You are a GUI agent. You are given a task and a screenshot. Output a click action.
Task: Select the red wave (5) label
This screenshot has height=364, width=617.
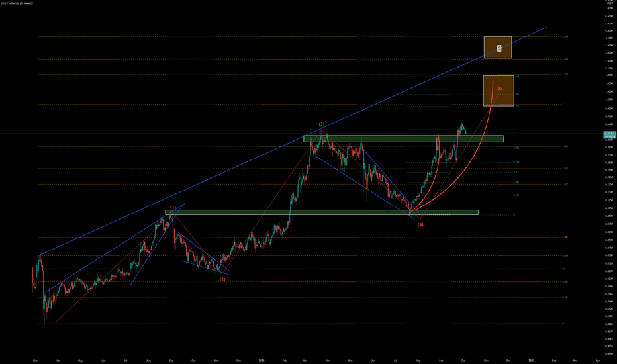(x=499, y=89)
